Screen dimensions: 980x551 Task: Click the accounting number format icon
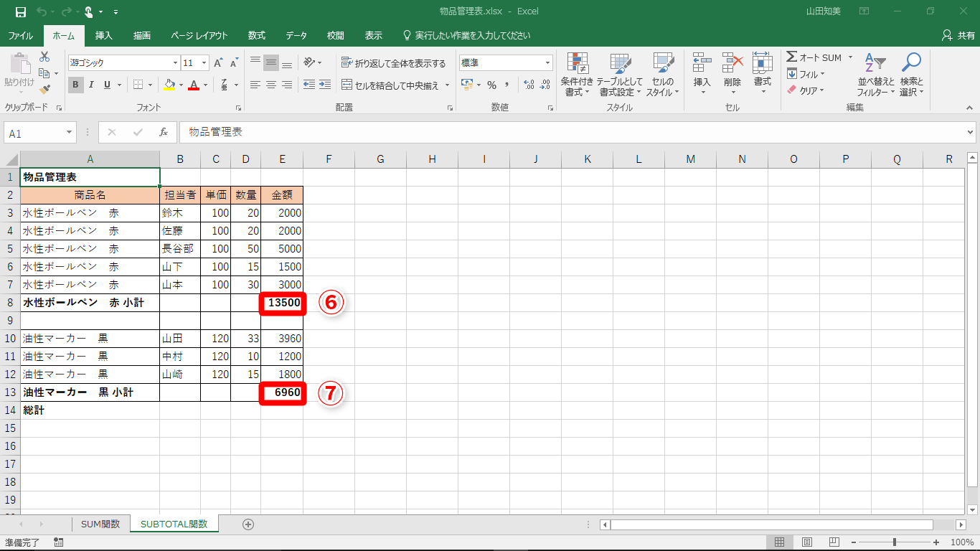467,85
